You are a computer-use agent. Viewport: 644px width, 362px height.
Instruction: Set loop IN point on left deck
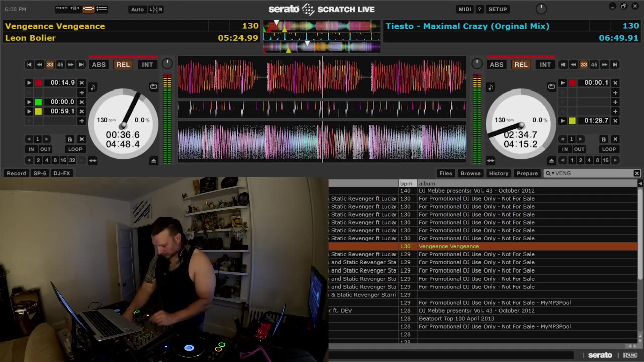point(31,149)
